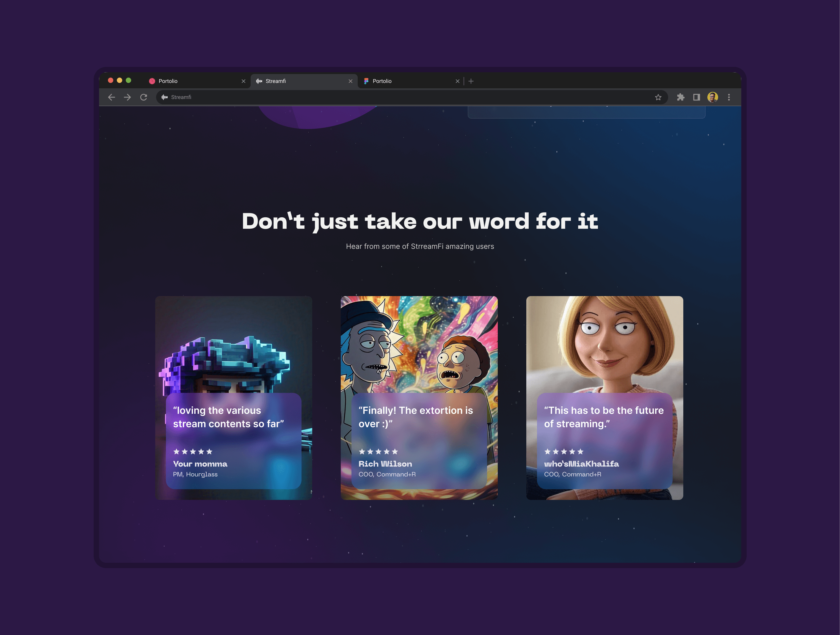Image resolution: width=840 pixels, height=635 pixels.
Task: Click the Streamfi waveform icon in the address bar
Action: tap(164, 97)
